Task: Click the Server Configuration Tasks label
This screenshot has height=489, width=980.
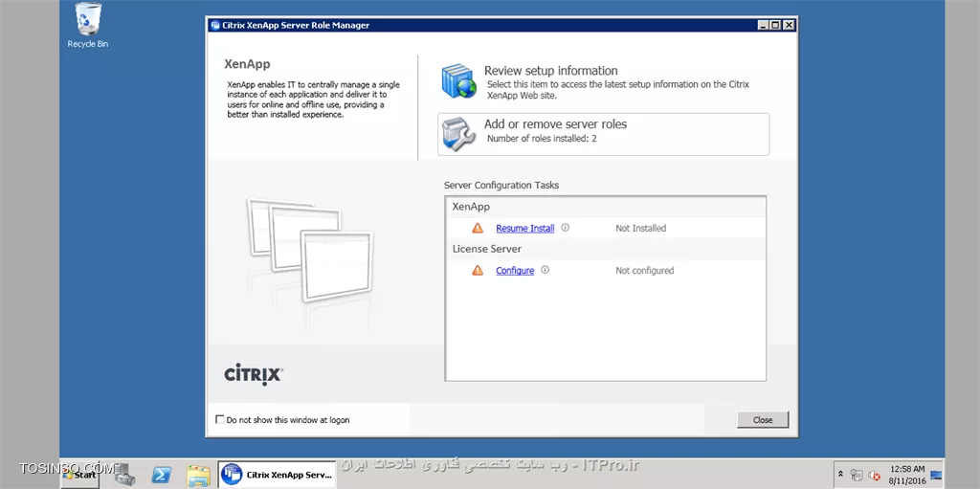Action: pos(501,185)
